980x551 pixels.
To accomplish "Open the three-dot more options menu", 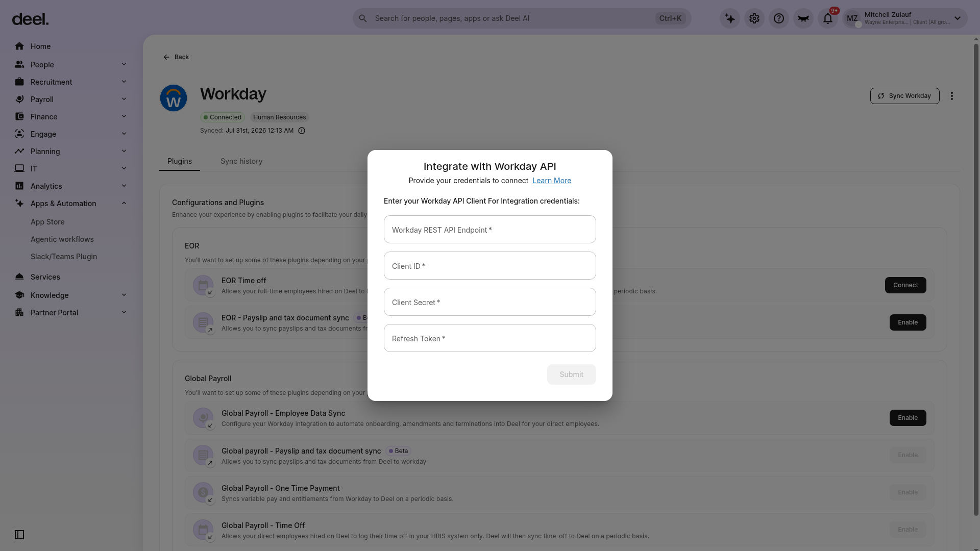I will (x=952, y=96).
